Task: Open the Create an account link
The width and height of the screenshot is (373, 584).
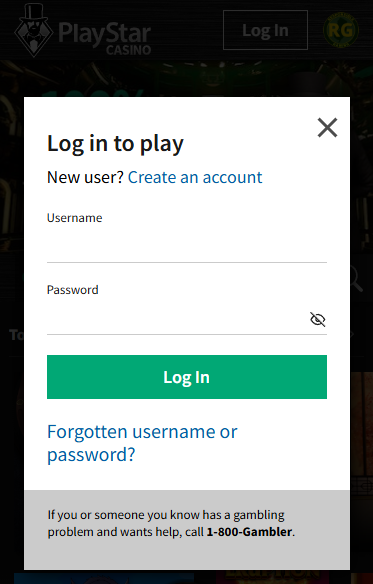Action: coord(195,177)
